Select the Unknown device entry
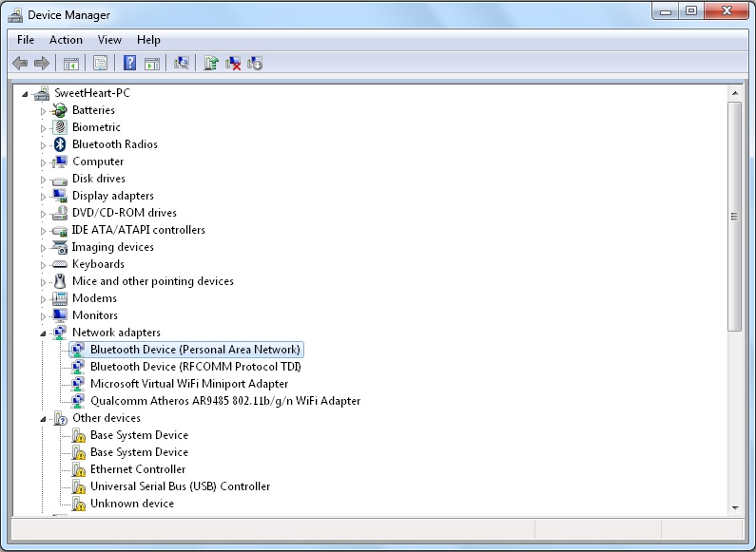Screen dimensions: 756x552 132,504
